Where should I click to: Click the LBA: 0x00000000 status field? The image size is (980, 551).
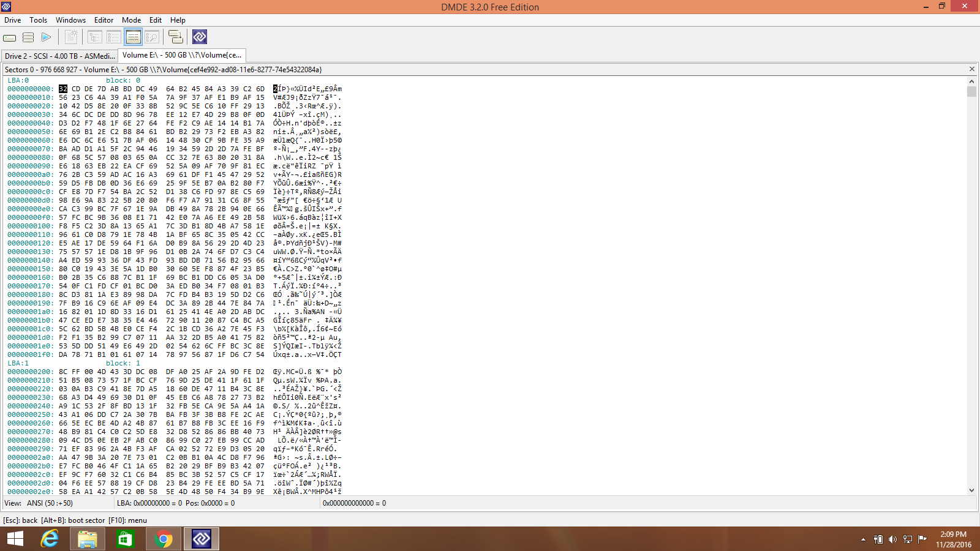coord(217,503)
